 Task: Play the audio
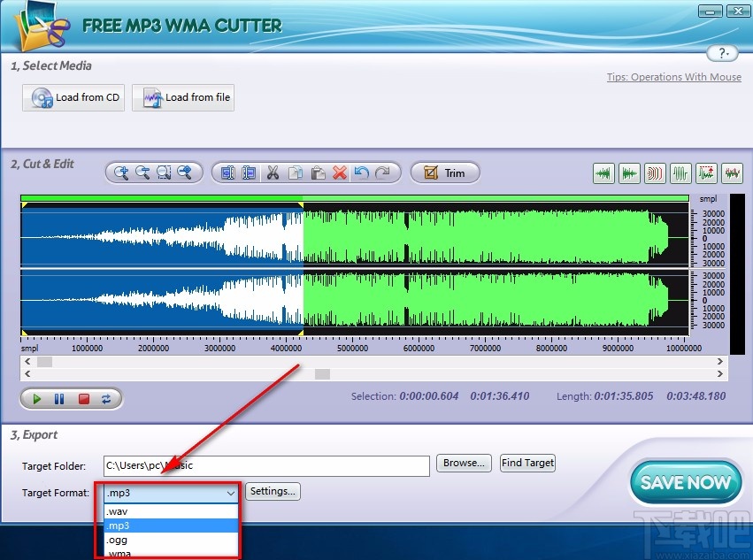[x=37, y=399]
